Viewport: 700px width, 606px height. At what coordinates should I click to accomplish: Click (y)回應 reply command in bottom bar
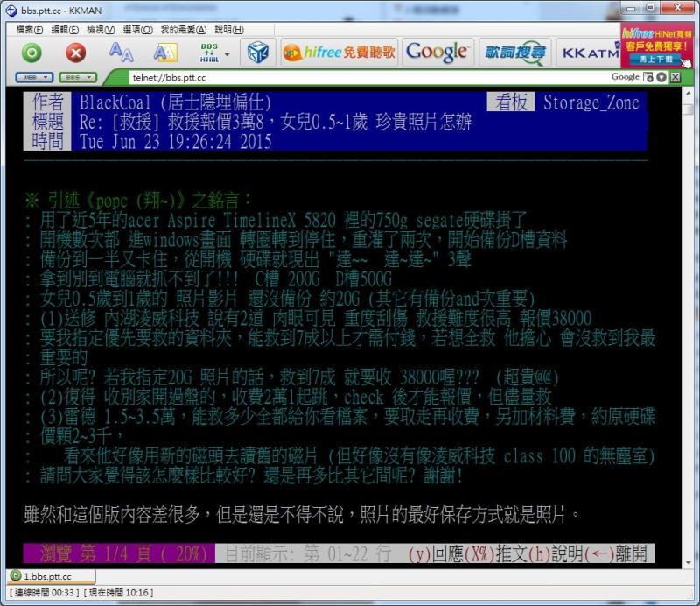(436, 553)
